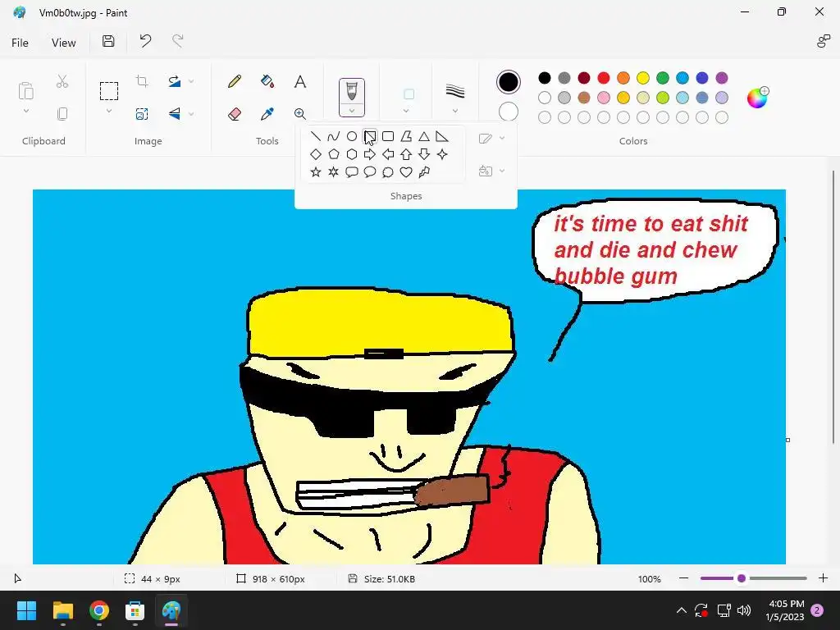Expand the Rotate options arrow
The width and height of the screenshot is (840, 630).
tap(191, 81)
